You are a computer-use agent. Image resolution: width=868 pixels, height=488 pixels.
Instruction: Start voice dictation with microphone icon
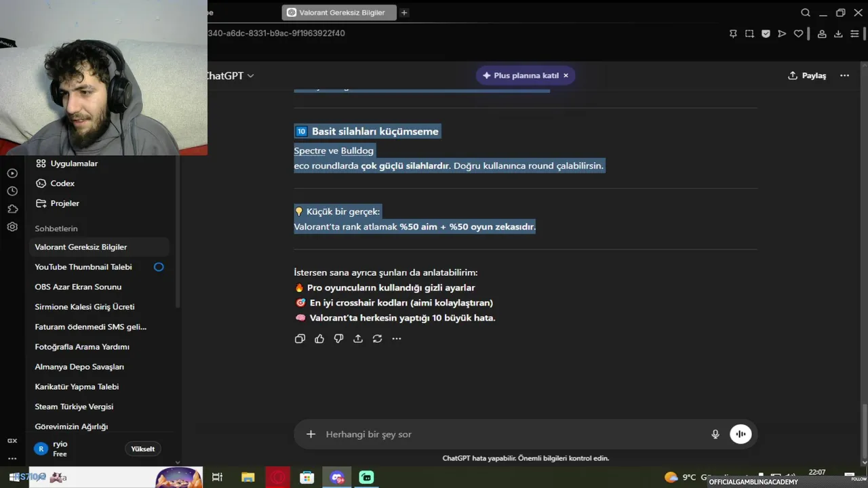click(x=715, y=434)
